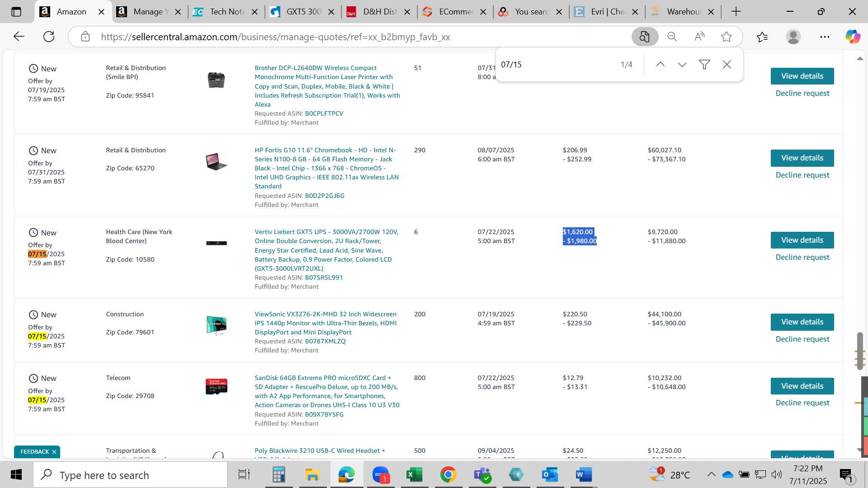View details for HP Fortis Chromebook quote
This screenshot has width=868, height=488.
coord(802,158)
